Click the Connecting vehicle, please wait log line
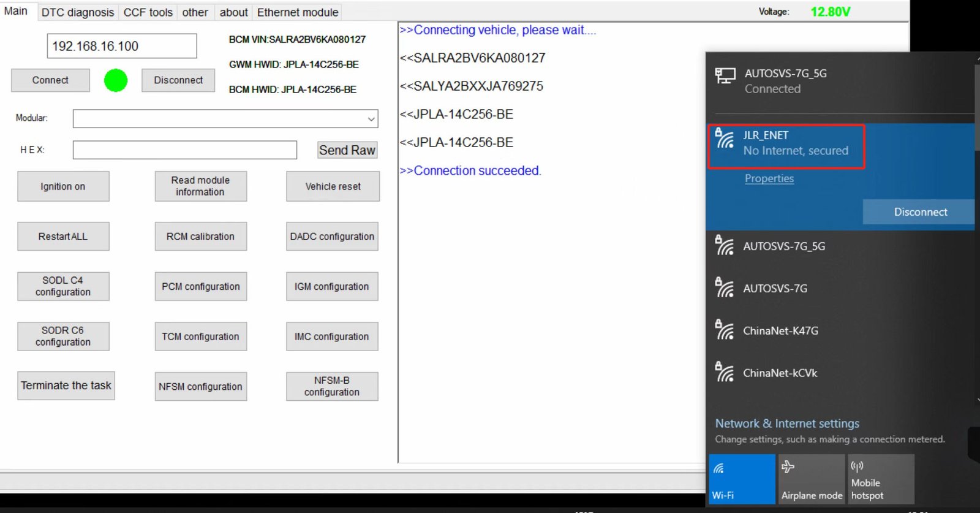 [x=497, y=30]
